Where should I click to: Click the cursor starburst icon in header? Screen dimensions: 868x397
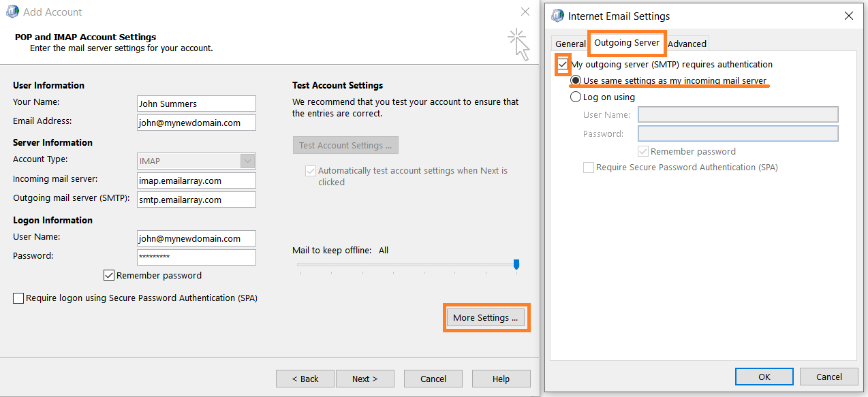click(519, 44)
